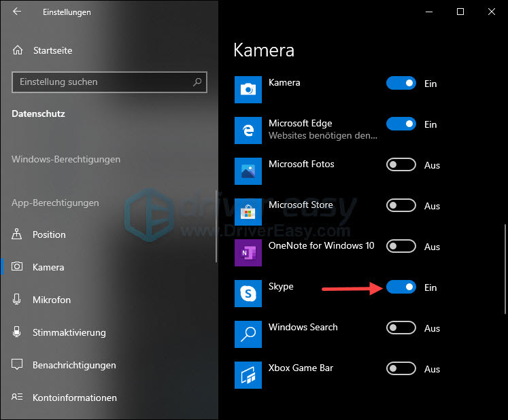Minimize the Einstellungen window
The height and width of the screenshot is (420, 508).
(429, 12)
